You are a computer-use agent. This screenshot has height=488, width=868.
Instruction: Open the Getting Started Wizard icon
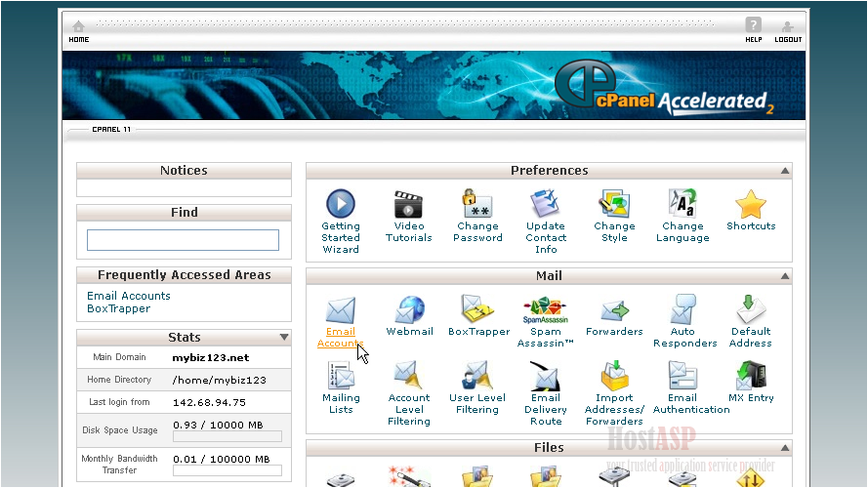[341, 205]
